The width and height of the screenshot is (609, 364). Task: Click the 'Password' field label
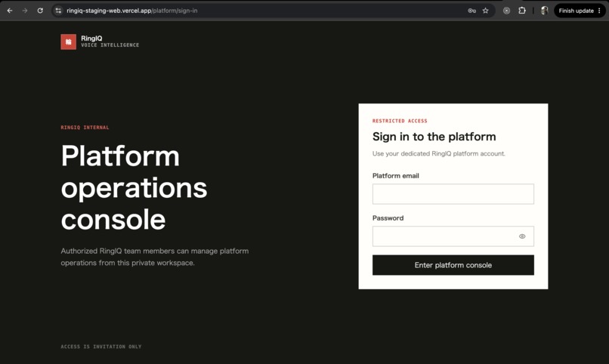pos(388,218)
